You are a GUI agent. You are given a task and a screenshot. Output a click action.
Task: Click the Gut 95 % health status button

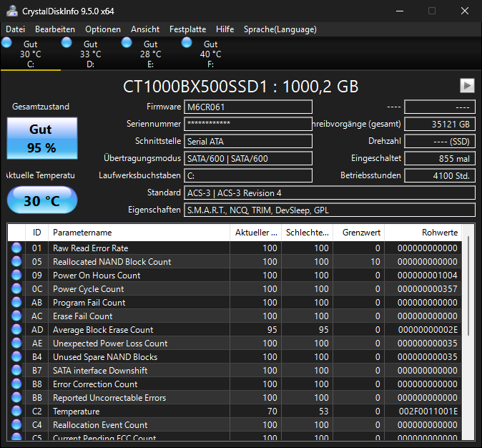tap(41, 138)
